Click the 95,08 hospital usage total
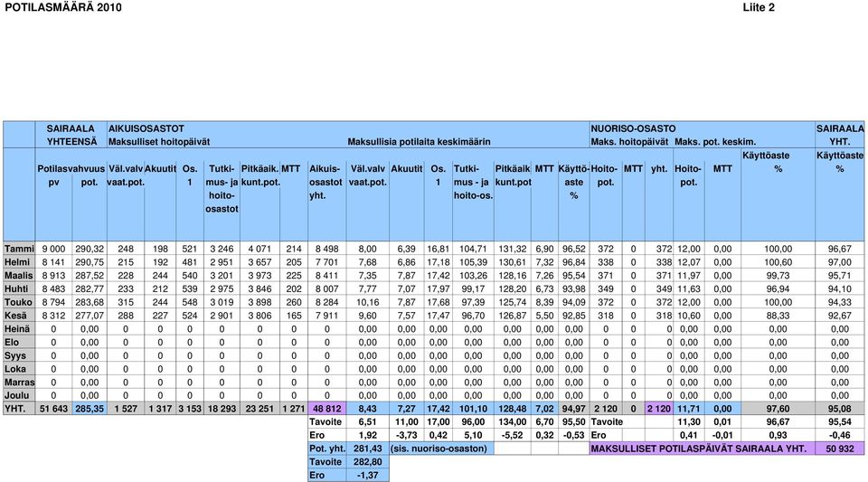Viewport: 868px width, 482px height. [840, 409]
